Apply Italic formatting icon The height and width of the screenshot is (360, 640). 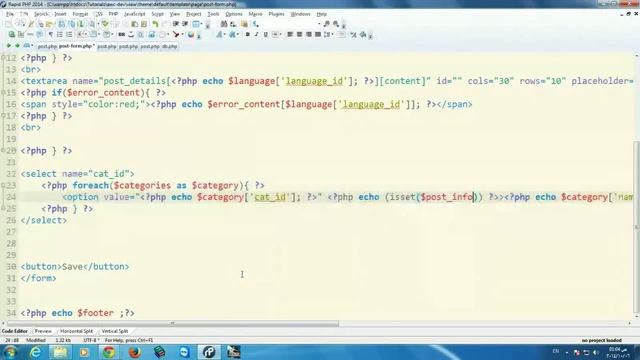click(256, 34)
